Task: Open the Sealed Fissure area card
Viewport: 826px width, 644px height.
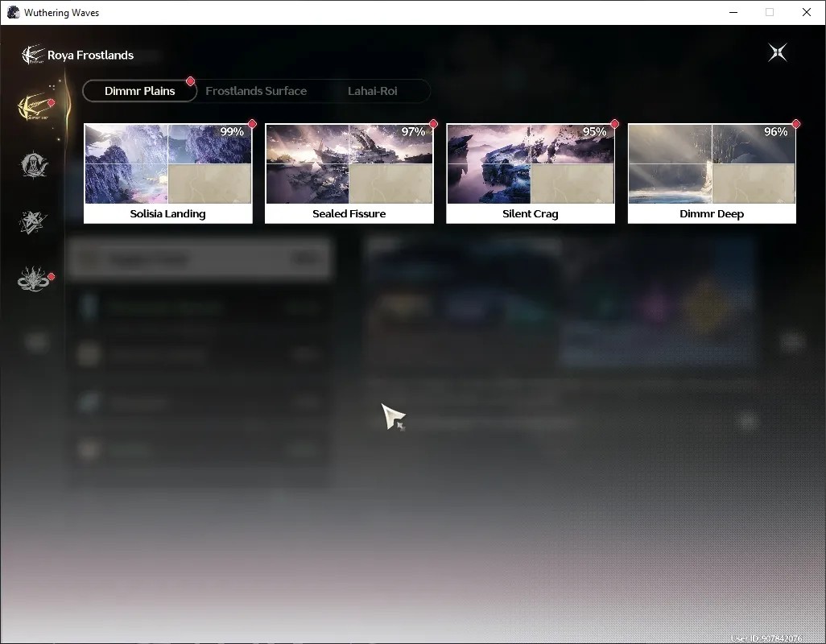Action: click(x=349, y=173)
